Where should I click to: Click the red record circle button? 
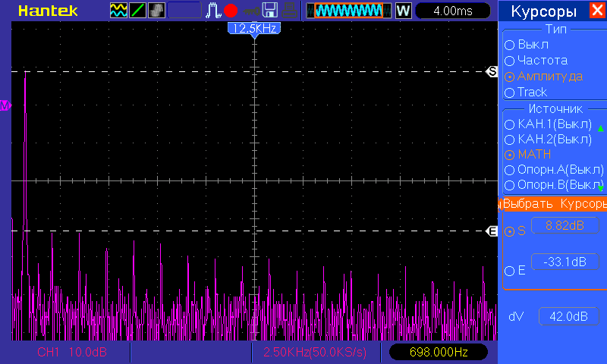point(231,11)
